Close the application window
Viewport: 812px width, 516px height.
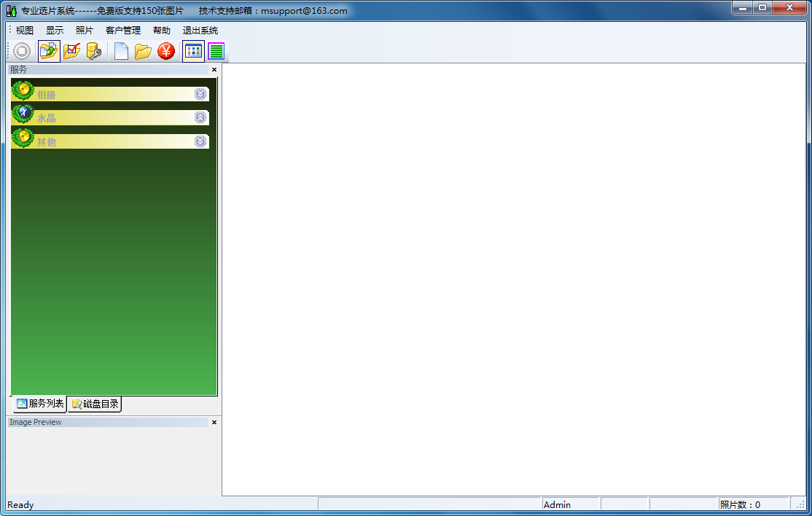click(789, 8)
